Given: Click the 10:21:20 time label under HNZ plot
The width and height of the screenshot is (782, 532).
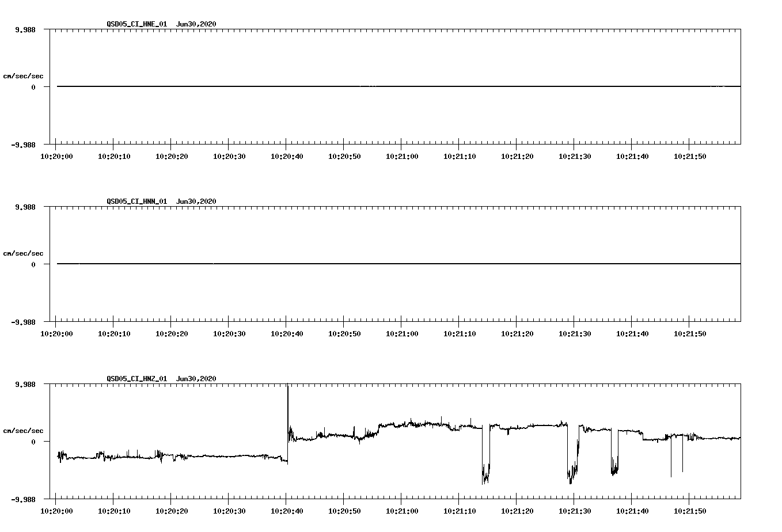Looking at the screenshot, I should (517, 511).
